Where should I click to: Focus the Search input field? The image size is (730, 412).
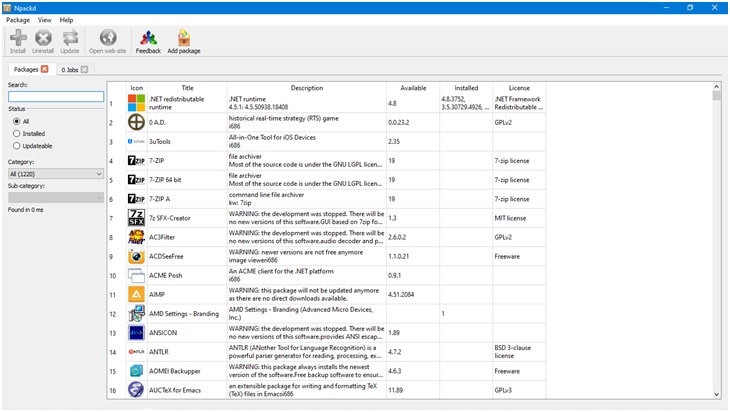(56, 96)
